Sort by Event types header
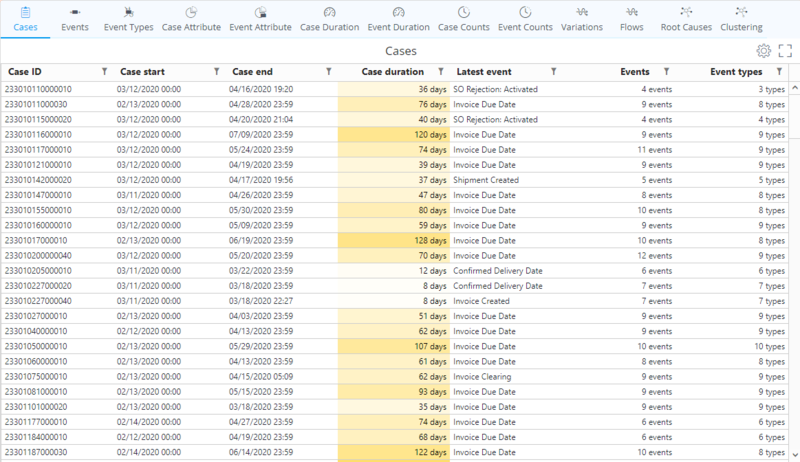The image size is (800, 462). point(736,72)
